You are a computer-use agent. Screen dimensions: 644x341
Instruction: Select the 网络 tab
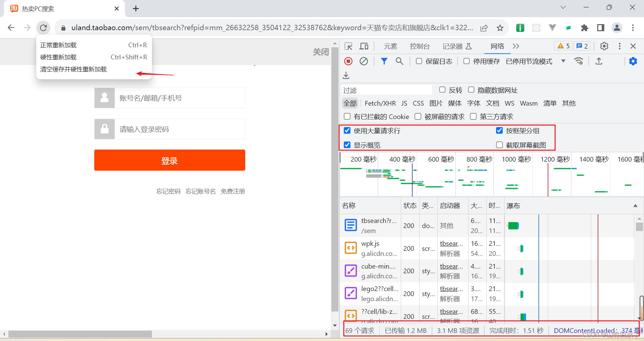[x=497, y=46]
